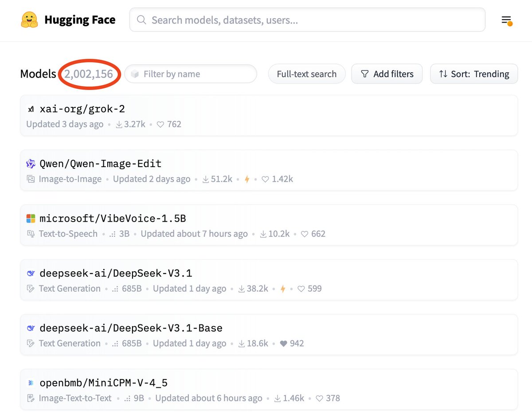Click the heart icon on xai-org/grok-2
Screen dimensions: 532x414
point(161,125)
